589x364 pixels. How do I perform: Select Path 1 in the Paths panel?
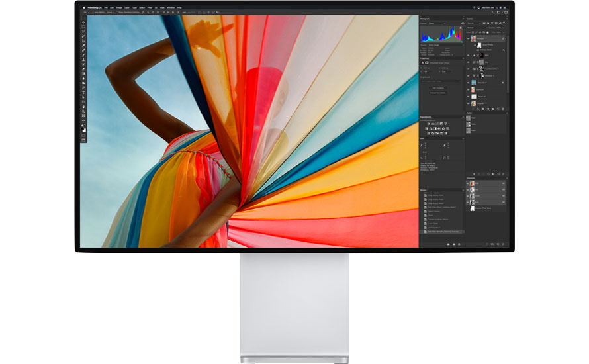(x=486, y=118)
